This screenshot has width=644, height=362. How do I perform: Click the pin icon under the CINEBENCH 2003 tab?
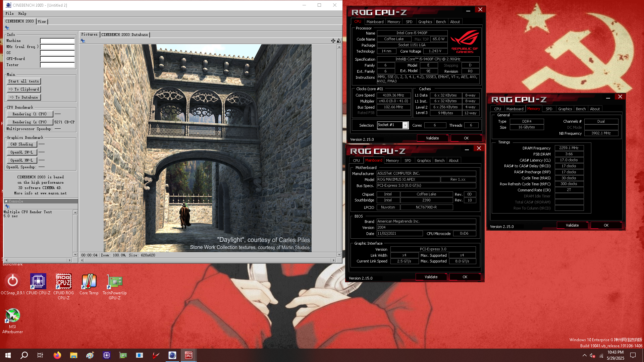tap(7, 28)
